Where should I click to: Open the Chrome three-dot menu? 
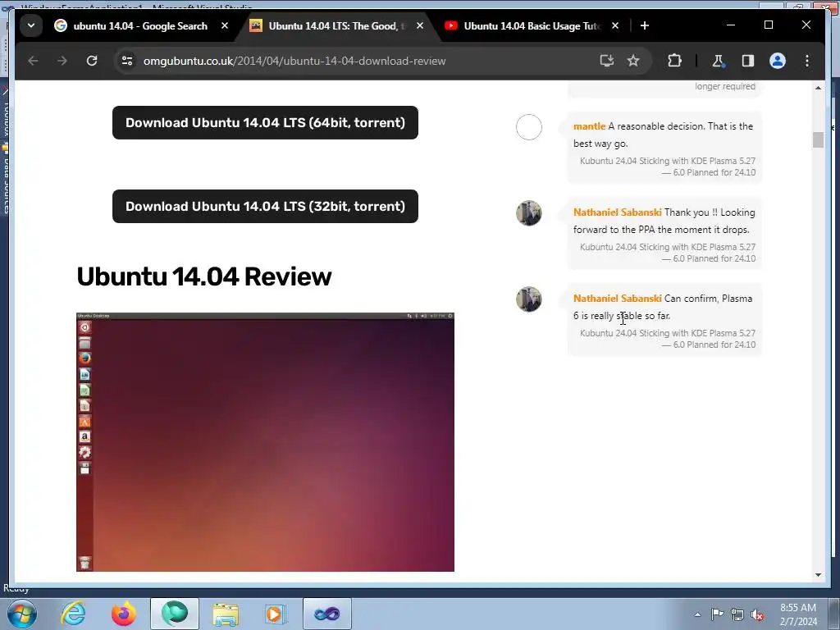tap(807, 61)
